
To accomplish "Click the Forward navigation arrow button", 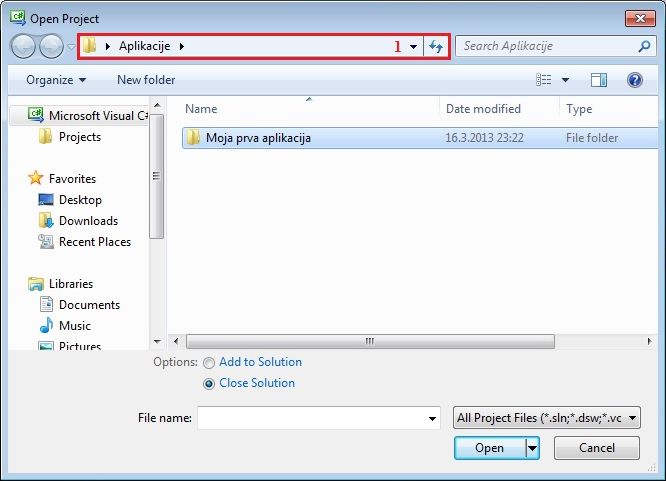I will (50, 46).
